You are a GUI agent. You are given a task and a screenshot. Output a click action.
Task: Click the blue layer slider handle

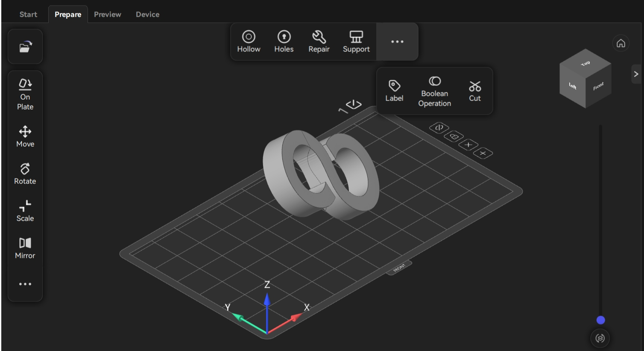[x=600, y=320]
